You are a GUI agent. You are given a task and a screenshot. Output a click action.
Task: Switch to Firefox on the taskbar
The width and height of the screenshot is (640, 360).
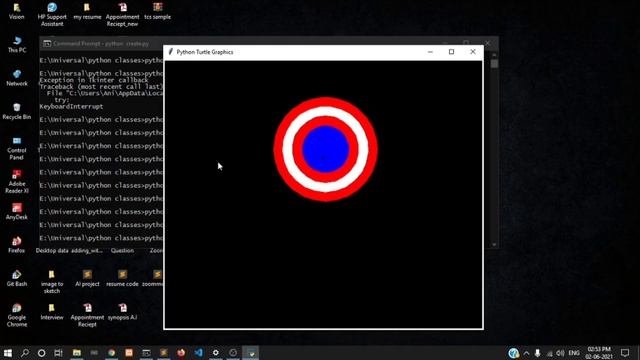pyautogui.click(x=181, y=353)
